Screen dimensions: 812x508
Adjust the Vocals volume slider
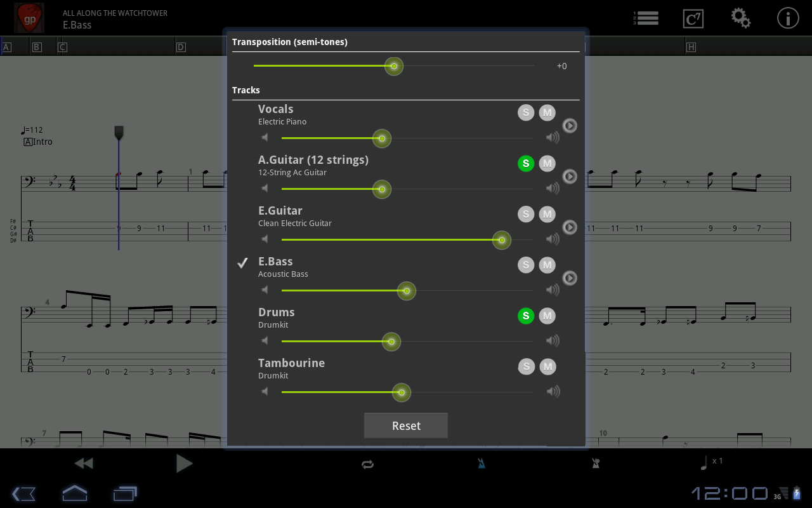382,138
